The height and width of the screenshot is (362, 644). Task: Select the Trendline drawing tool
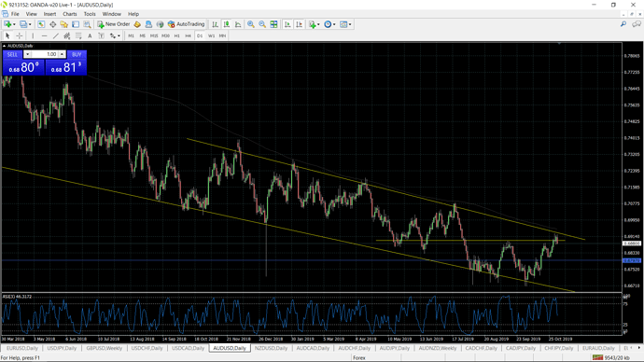pos(55,35)
